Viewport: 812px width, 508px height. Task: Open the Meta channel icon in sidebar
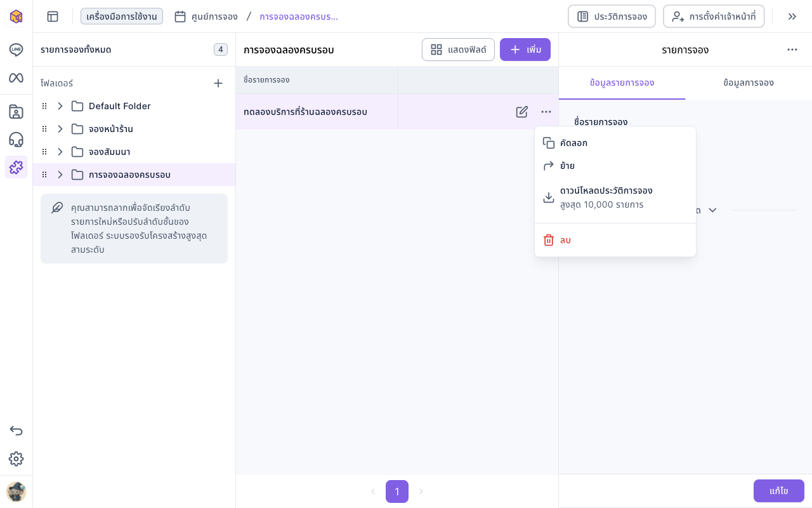coord(16,77)
